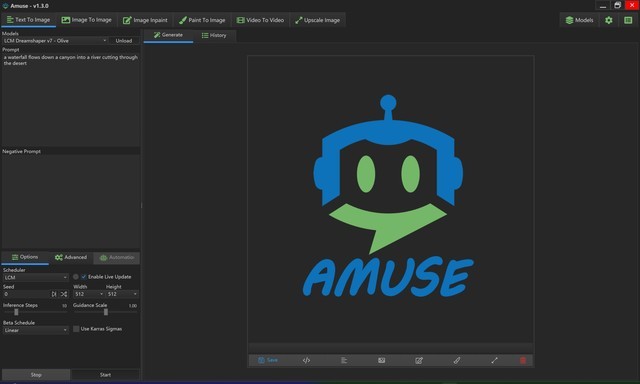The height and width of the screenshot is (384, 640).
Task: Toggle the Enable Live Update checkbox
Action: click(84, 277)
